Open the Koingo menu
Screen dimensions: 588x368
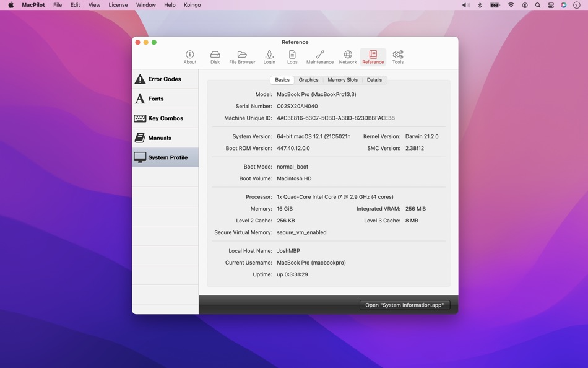(192, 5)
